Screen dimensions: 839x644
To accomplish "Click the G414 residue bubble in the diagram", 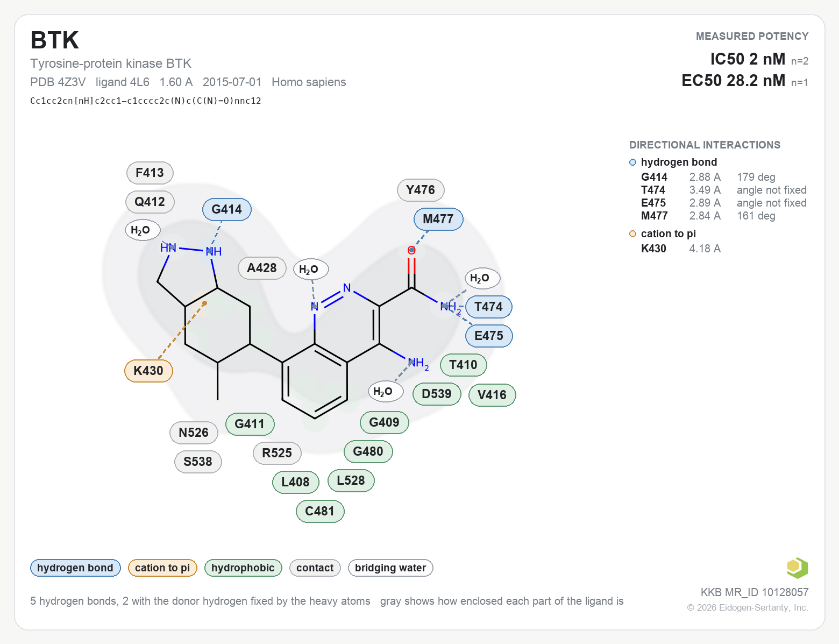I will tap(227, 209).
